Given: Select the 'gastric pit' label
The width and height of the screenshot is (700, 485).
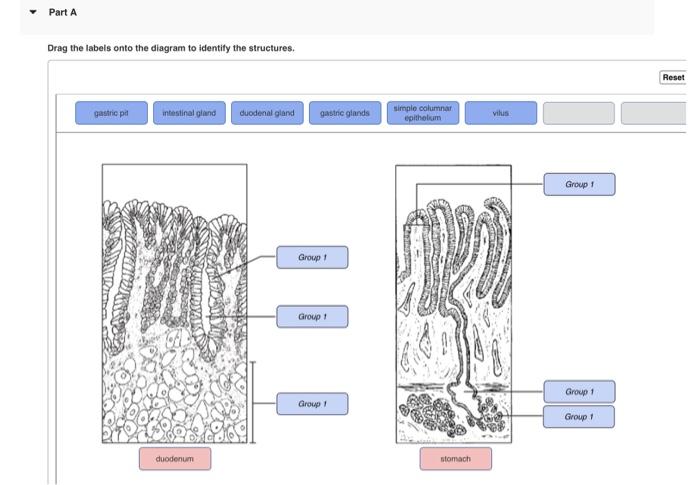Looking at the screenshot, I should point(111,113).
